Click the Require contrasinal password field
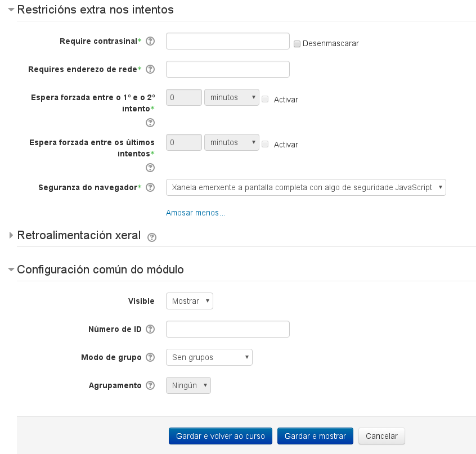The image size is (476, 454). click(227, 41)
